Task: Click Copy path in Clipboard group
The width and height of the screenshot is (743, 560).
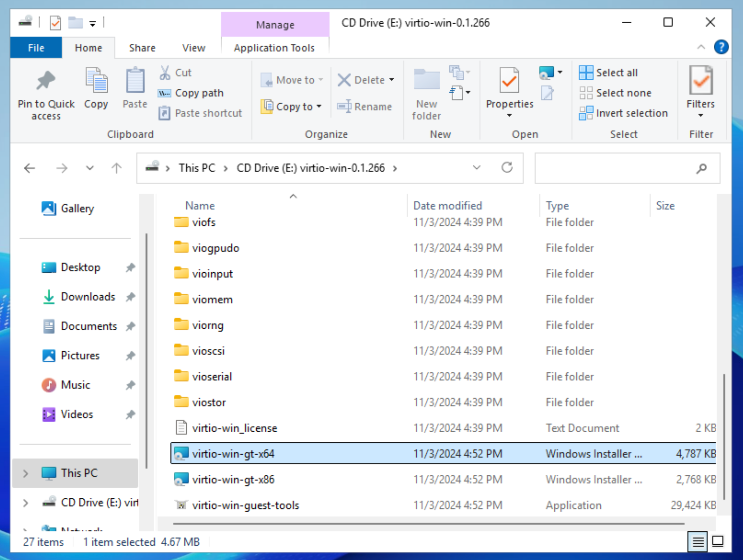Action: (x=190, y=93)
